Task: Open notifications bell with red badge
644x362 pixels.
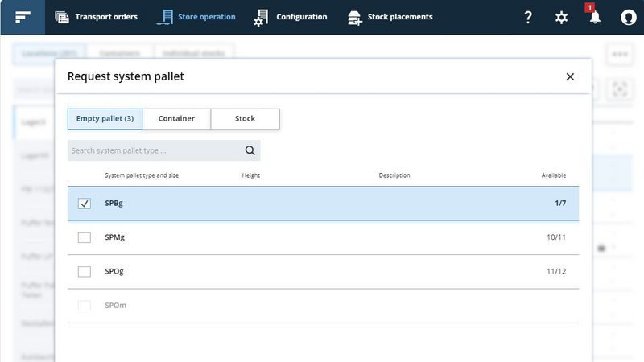Action: (595, 17)
